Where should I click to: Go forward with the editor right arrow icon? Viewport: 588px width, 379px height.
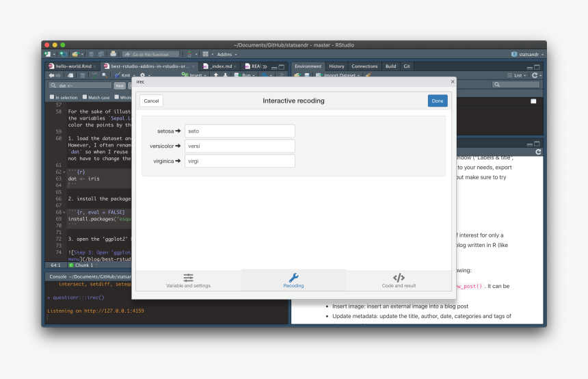(58, 75)
